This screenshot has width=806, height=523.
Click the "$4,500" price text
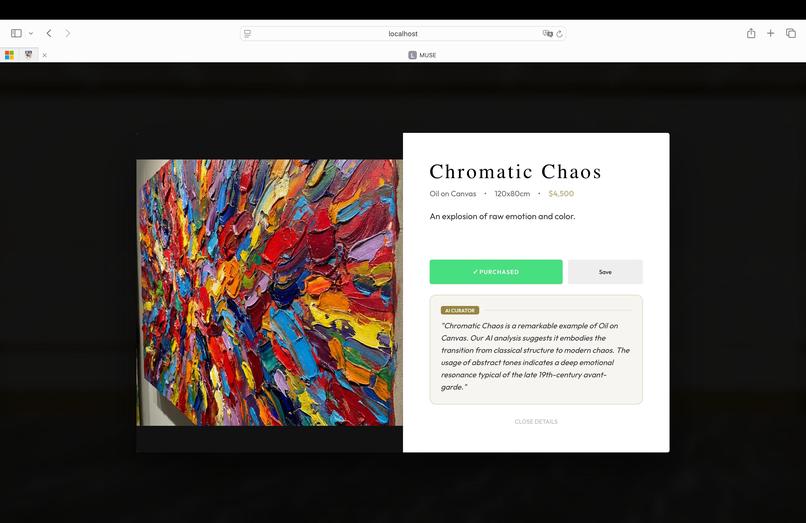(x=561, y=193)
